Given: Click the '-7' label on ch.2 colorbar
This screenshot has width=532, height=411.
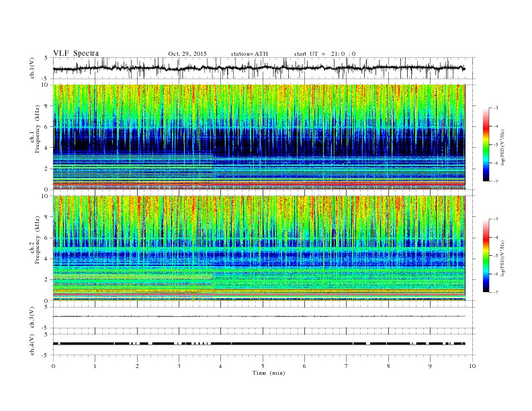Looking at the screenshot, I should pyautogui.click(x=495, y=292).
